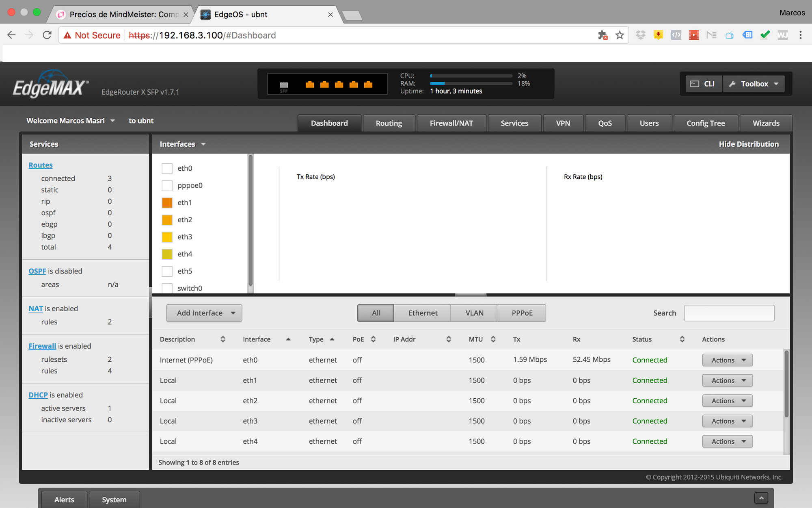This screenshot has height=508, width=812.
Task: Close the MindMeister browser tab
Action: point(186,15)
